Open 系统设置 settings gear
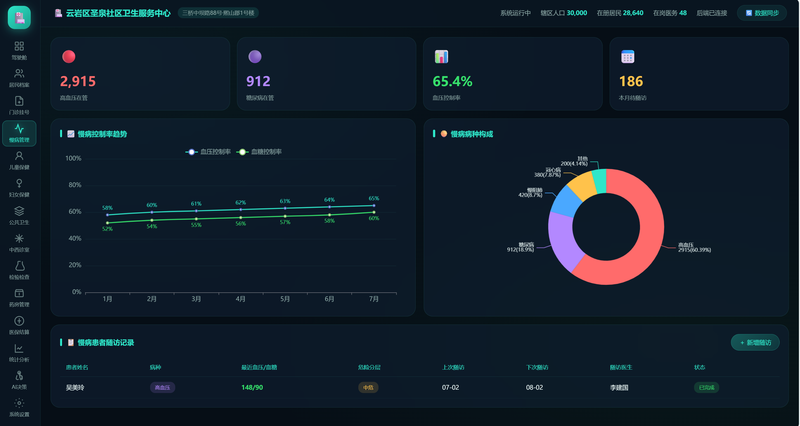The width and height of the screenshot is (800, 426). click(x=19, y=408)
